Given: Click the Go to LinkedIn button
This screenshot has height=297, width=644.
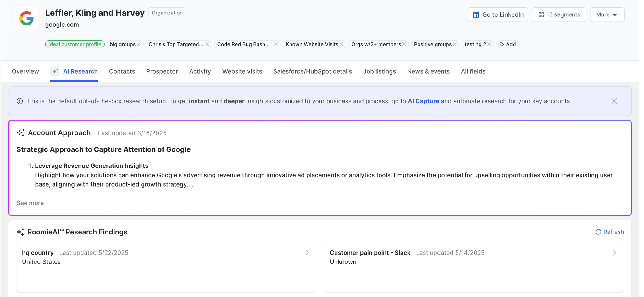Looking at the screenshot, I should 498,15.
